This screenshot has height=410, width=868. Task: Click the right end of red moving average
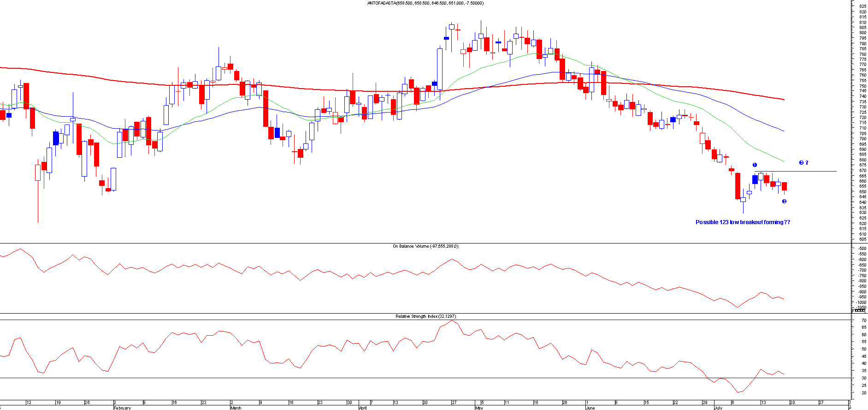(x=783, y=99)
